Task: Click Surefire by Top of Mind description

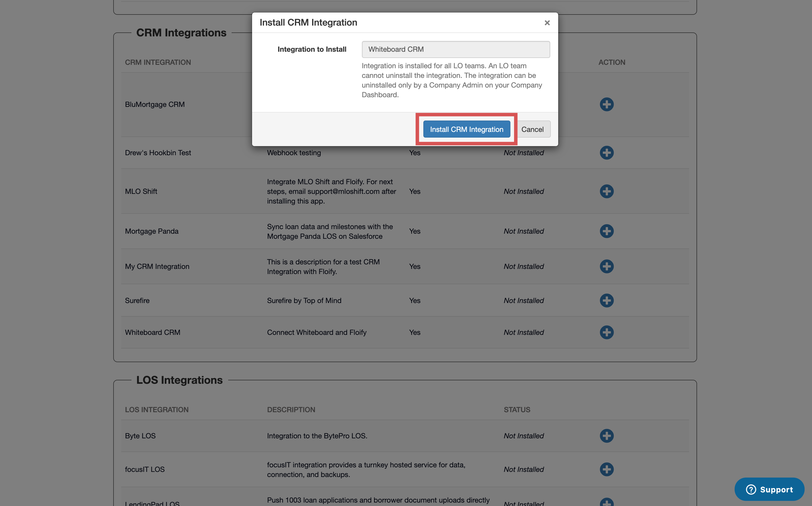Action: tap(304, 300)
